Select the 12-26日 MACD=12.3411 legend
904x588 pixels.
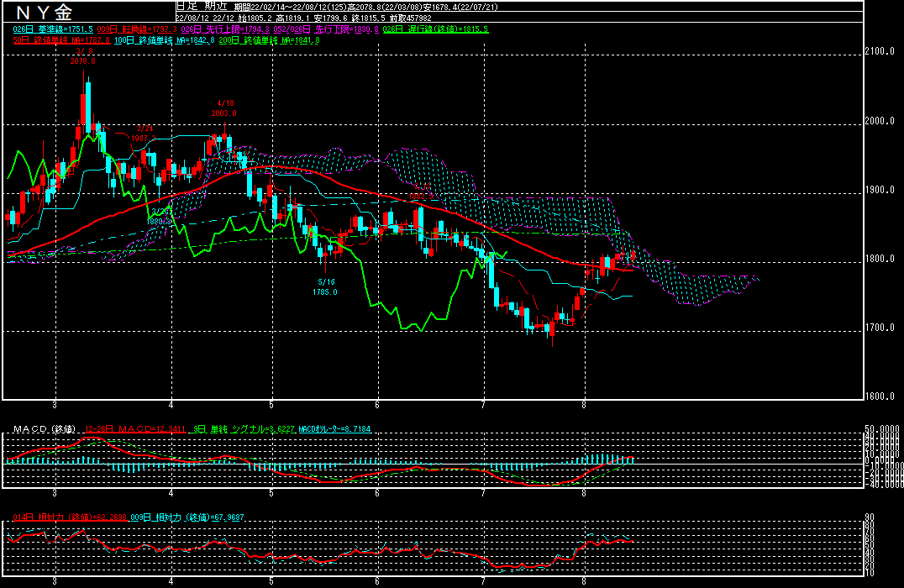coord(135,429)
